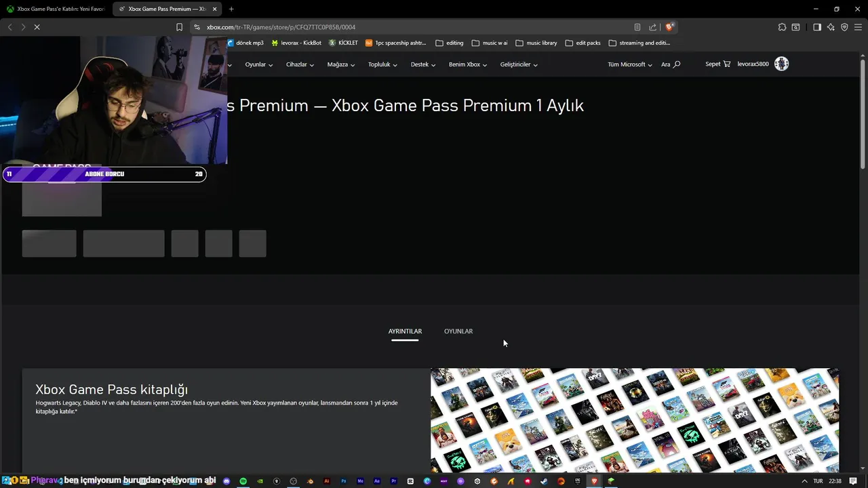The width and height of the screenshot is (868, 488).
Task: Open the editing bookmarks folder
Action: (x=450, y=43)
